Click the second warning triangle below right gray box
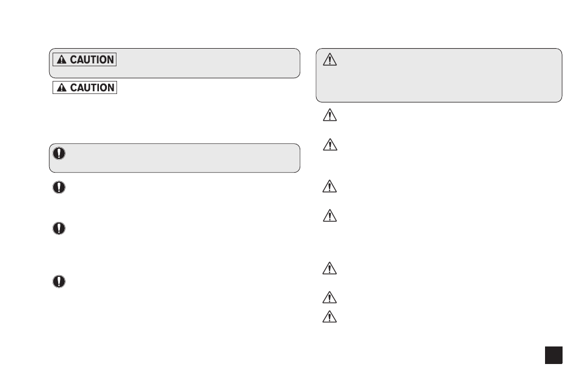The height and width of the screenshot is (381, 588). point(330,144)
